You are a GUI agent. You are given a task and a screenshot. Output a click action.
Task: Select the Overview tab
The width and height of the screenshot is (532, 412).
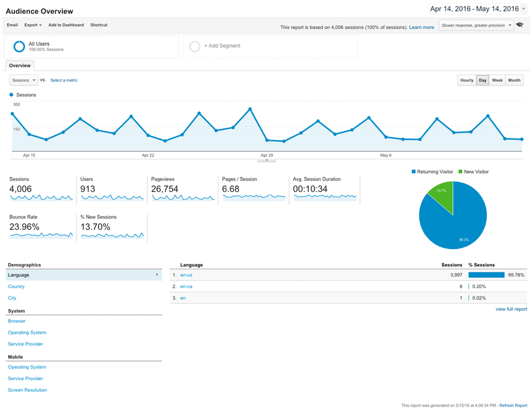click(x=20, y=66)
